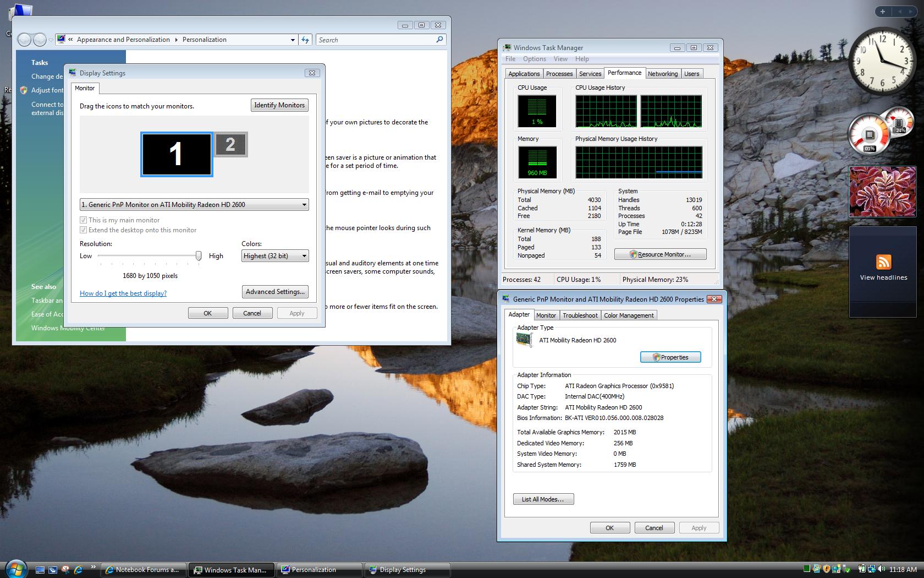Toggle 'Extend the desktop onto this monitor'

point(84,230)
